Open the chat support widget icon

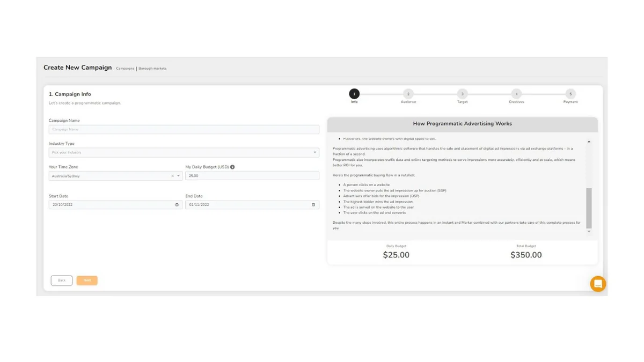click(x=598, y=284)
